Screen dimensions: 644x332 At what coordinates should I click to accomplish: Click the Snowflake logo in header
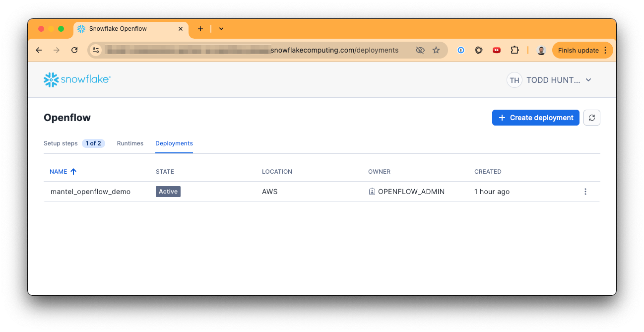click(x=77, y=79)
